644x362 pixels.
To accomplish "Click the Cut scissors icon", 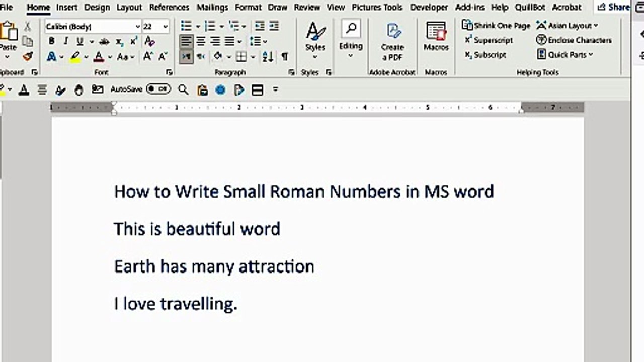I will click(x=28, y=27).
